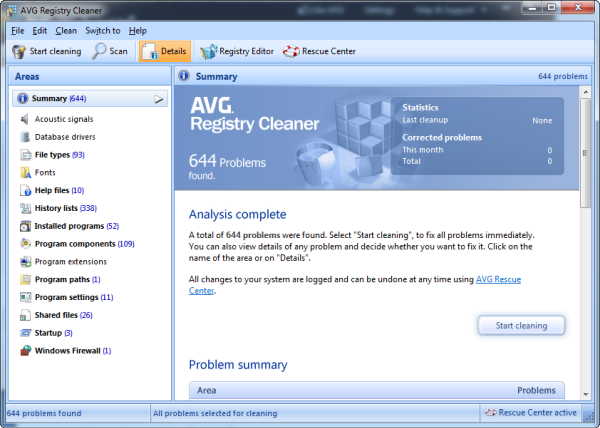
Task: Open Rescue Center lifebuoy toolbar icon
Action: [x=291, y=51]
